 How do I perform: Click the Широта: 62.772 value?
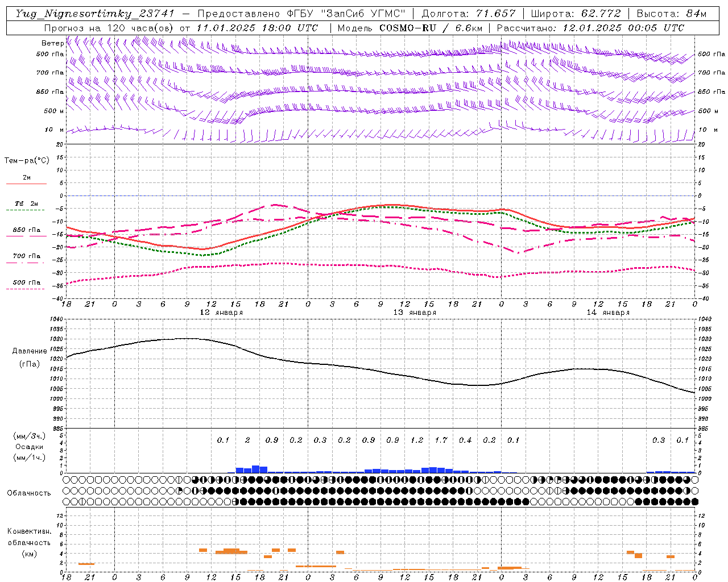click(576, 14)
